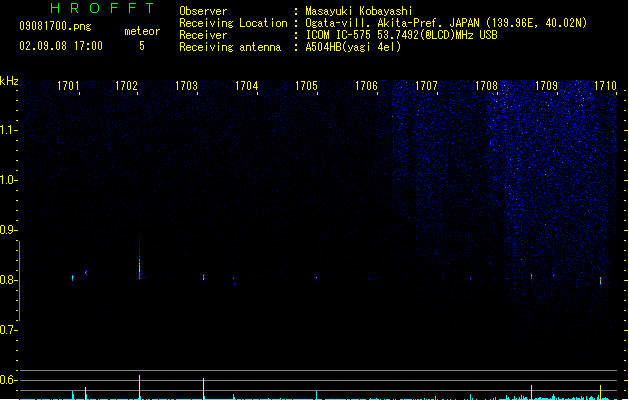Click time marker 1701

[x=68, y=86]
